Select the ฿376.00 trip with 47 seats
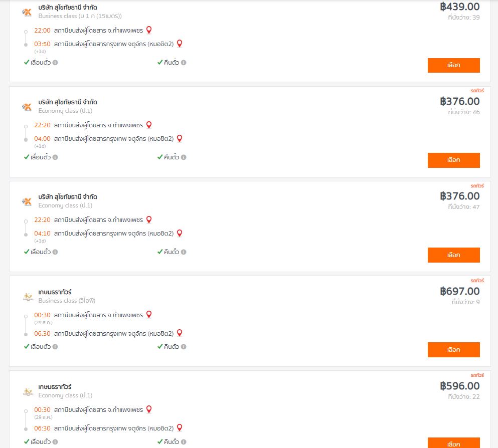This screenshot has width=498, height=448. click(453, 255)
